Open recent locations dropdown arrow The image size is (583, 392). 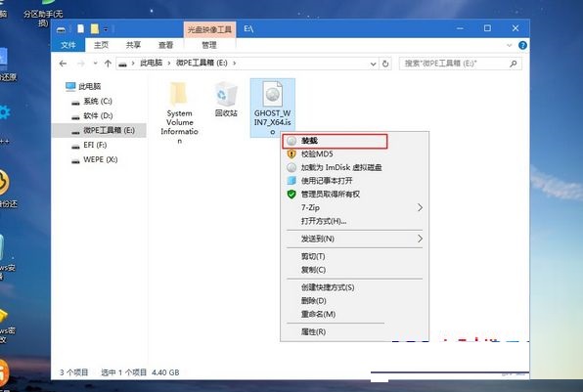(95, 64)
